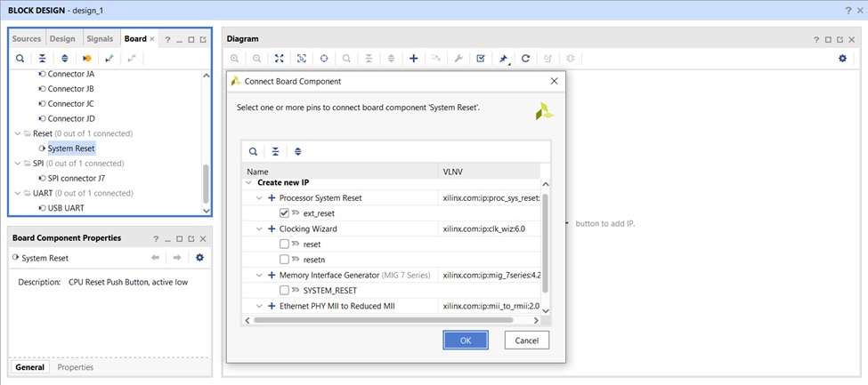Click the forward arrow in Board Component Properties
Viewport: 868px width, 385px height.
(177, 257)
